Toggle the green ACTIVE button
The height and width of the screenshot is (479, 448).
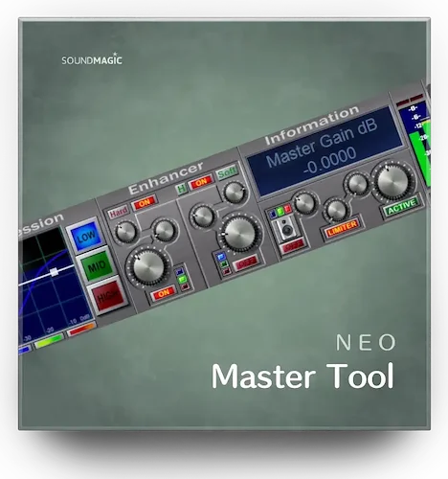click(401, 207)
